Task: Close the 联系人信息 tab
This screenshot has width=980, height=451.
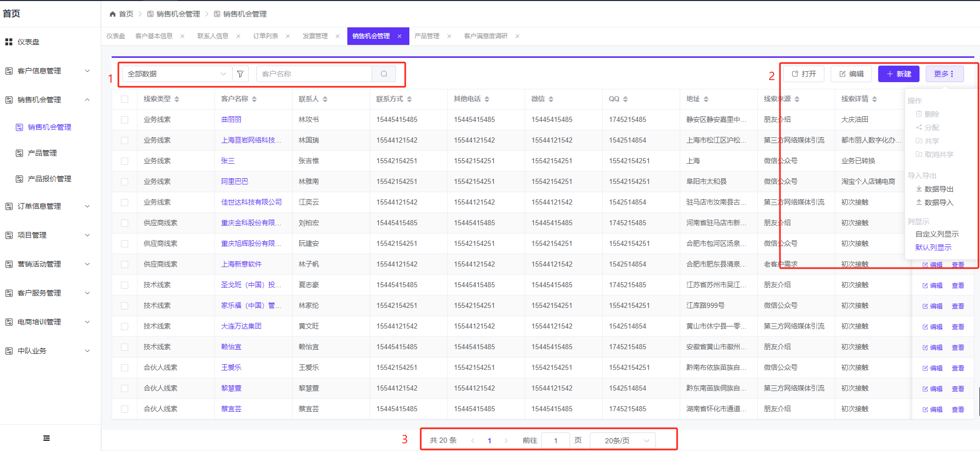Action: (x=238, y=36)
